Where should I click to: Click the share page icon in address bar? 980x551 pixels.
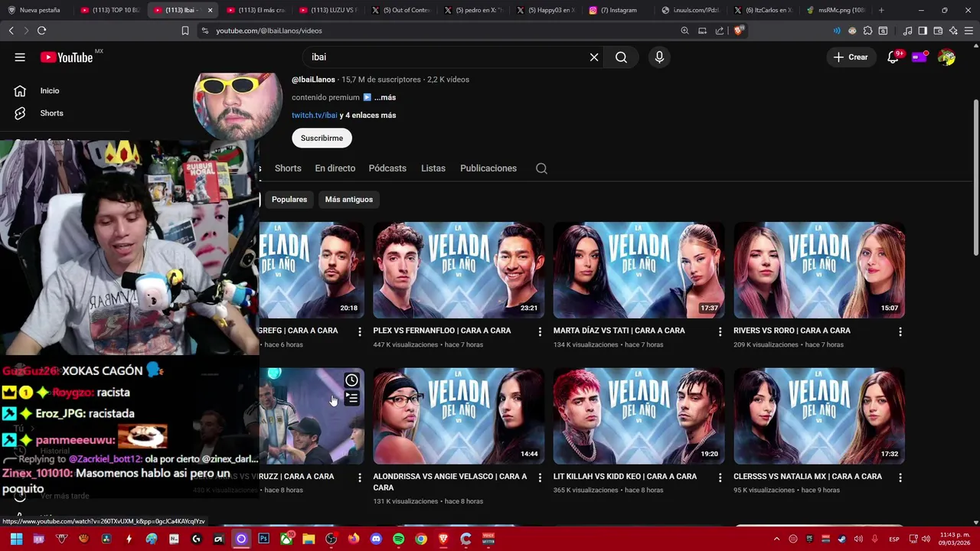click(x=720, y=31)
